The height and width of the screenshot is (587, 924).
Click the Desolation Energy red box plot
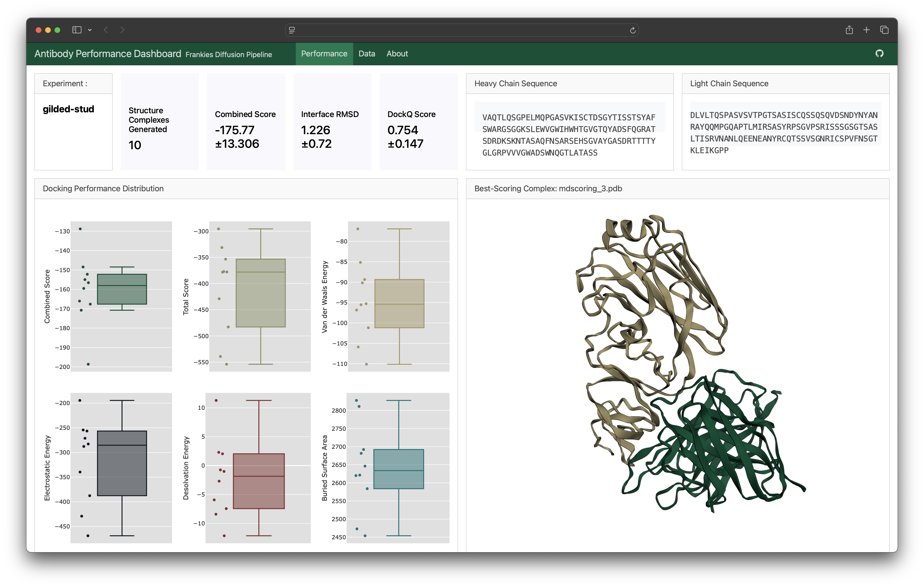click(259, 481)
